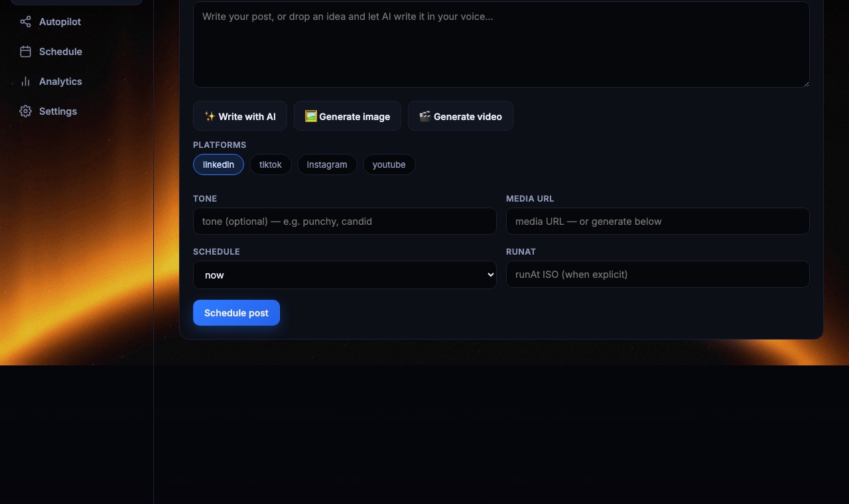Click the sparkles icon on Write with AI
This screenshot has width=849, height=504.
click(x=210, y=116)
